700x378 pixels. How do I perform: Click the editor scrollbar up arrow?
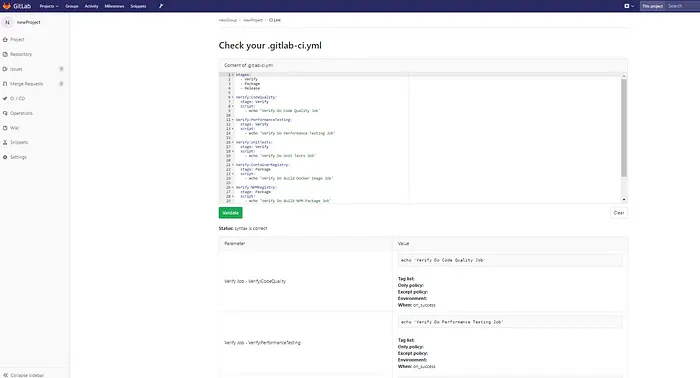point(624,76)
